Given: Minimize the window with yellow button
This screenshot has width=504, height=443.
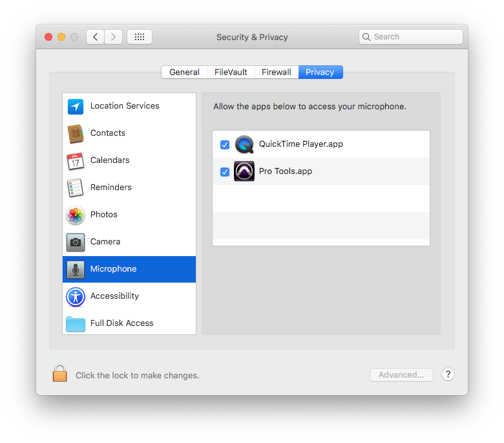Looking at the screenshot, I should pyautogui.click(x=61, y=37).
